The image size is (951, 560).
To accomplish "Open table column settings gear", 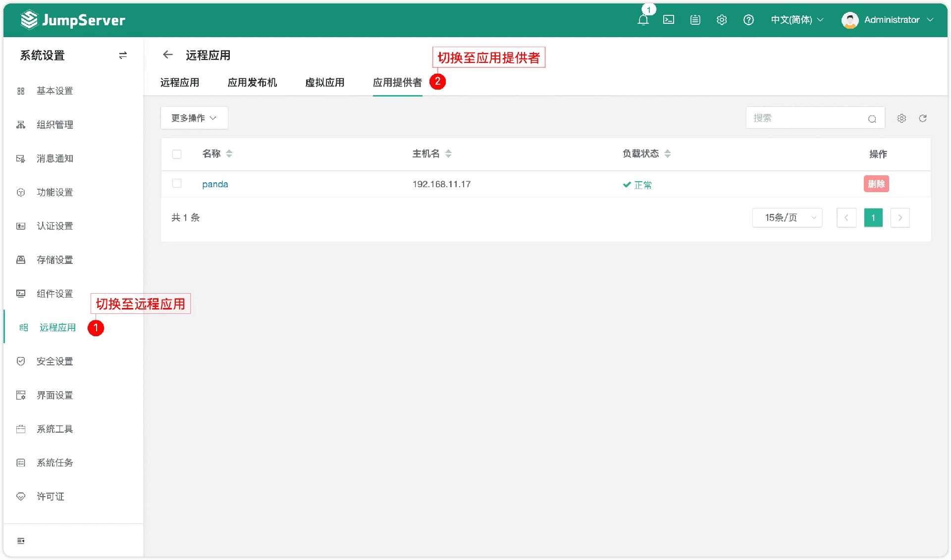I will pyautogui.click(x=901, y=118).
